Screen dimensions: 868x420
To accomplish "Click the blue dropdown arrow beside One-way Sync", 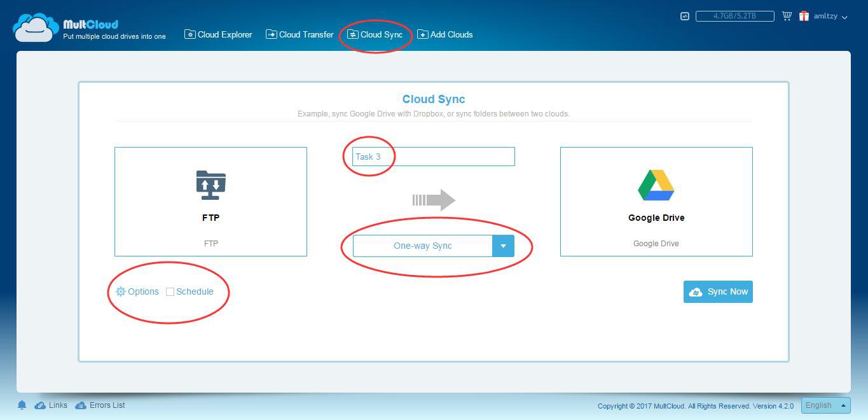I will [x=503, y=246].
